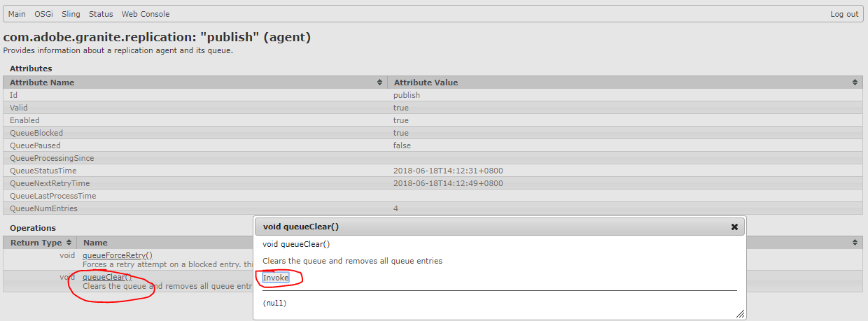Open the OSGi menu
868x321 pixels.
(x=44, y=14)
